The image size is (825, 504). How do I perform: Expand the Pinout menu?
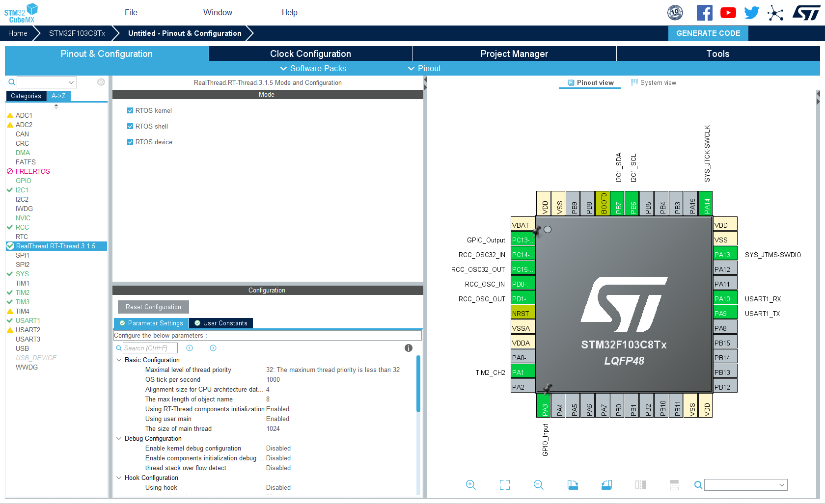pos(424,68)
